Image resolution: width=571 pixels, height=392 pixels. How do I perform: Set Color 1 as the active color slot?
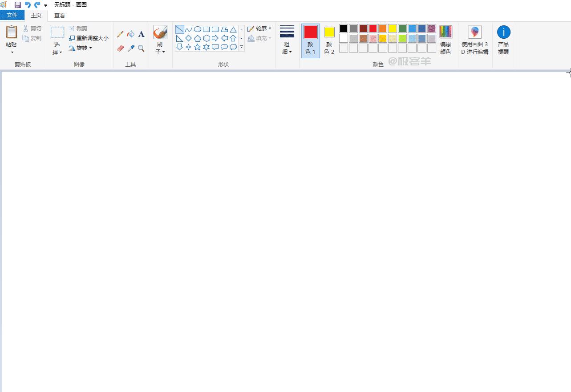tap(310, 40)
